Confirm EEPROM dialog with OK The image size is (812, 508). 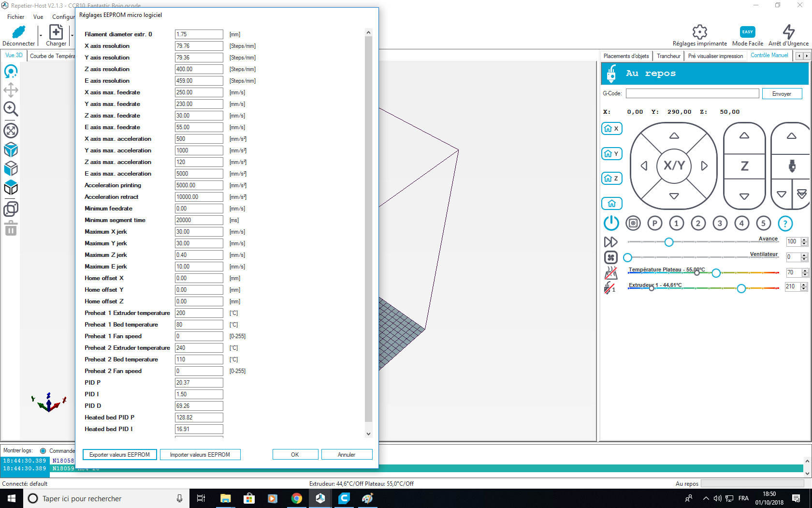(295, 455)
